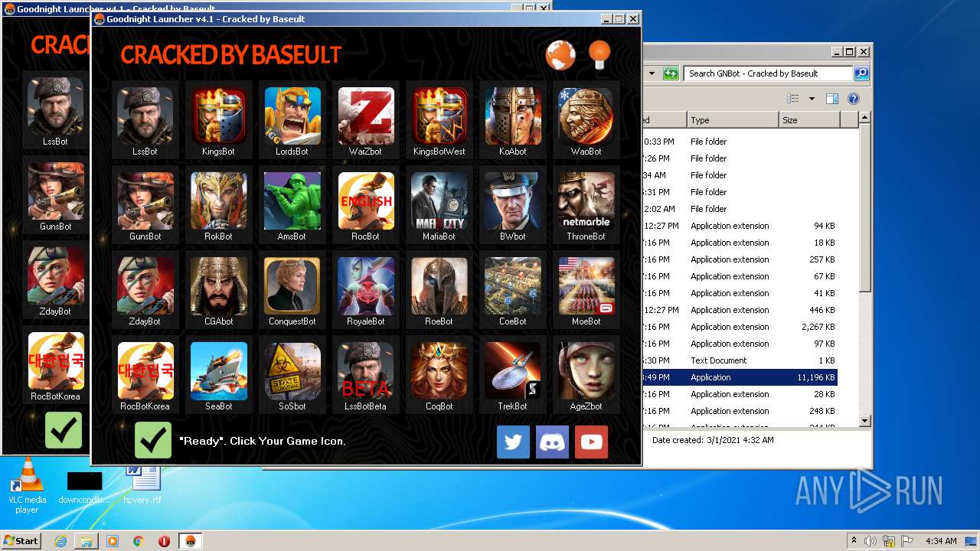
Task: Open the Discord link button
Action: pyautogui.click(x=552, y=442)
